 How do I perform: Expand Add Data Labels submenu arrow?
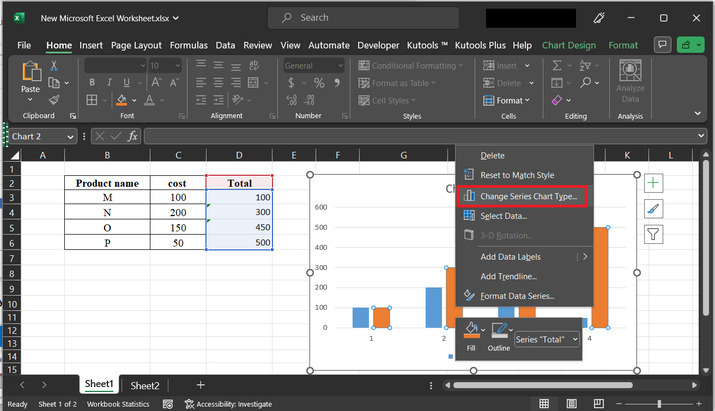pos(585,257)
